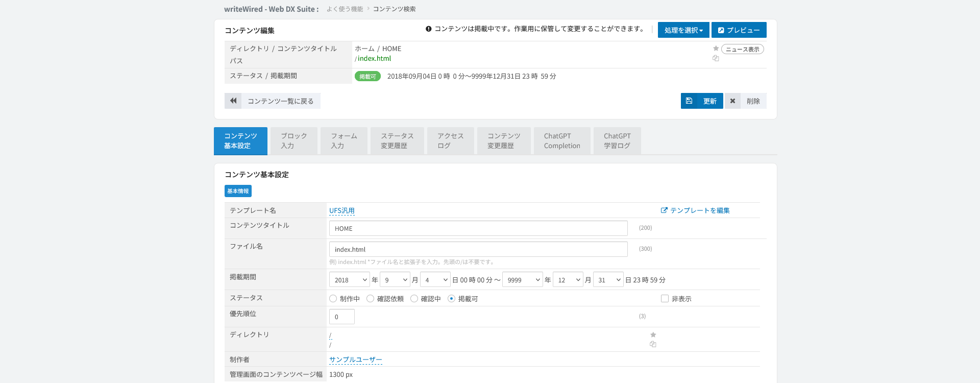This screenshot has height=383, width=980.
Task: Select the 確認中 status radio
Action: point(414,299)
